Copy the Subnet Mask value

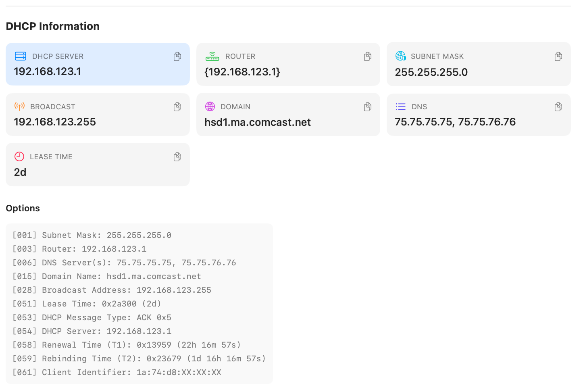coord(558,56)
